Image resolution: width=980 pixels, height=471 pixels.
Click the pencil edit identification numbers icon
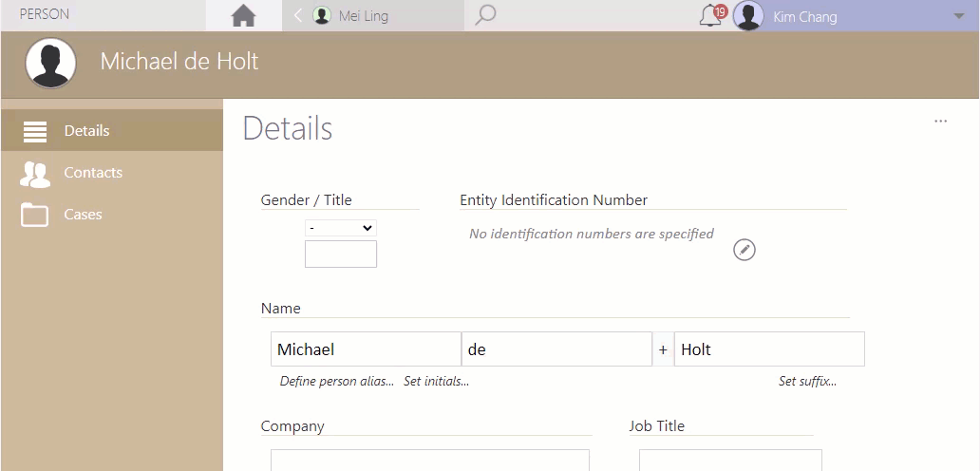click(744, 250)
